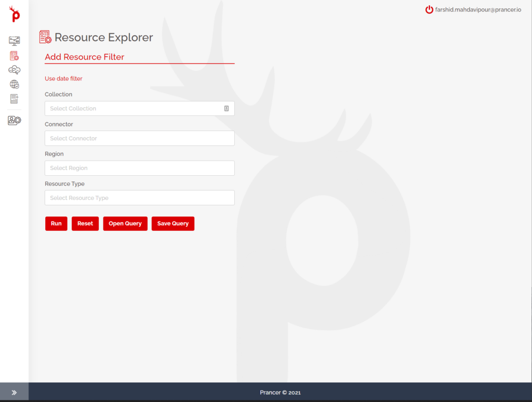Image resolution: width=532 pixels, height=402 pixels.
Task: Click the Open Query button
Action: point(125,224)
